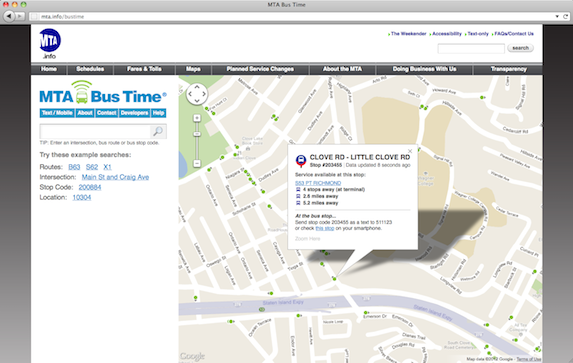Open example route B63
Image resolution: width=573 pixels, height=363 pixels.
pos(74,167)
